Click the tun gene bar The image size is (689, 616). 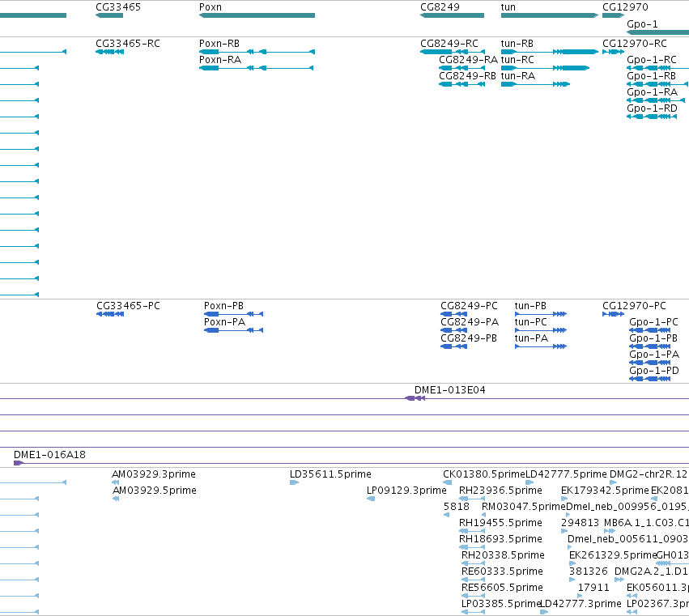550,15
